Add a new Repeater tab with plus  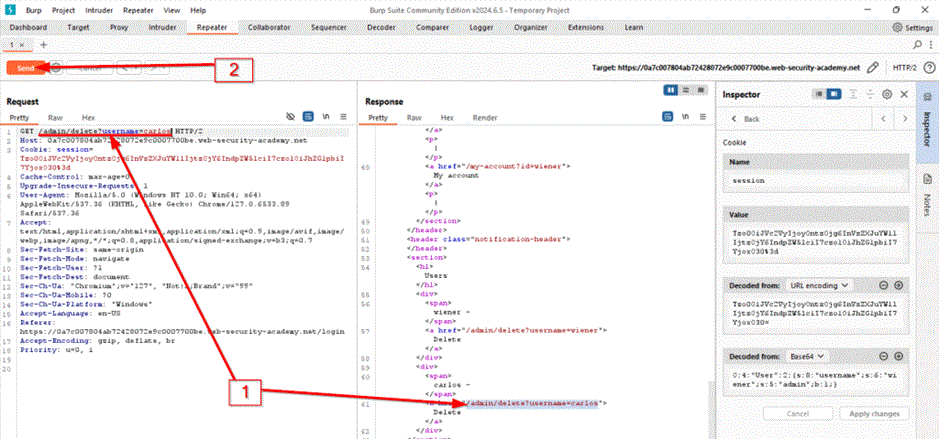coord(43,46)
